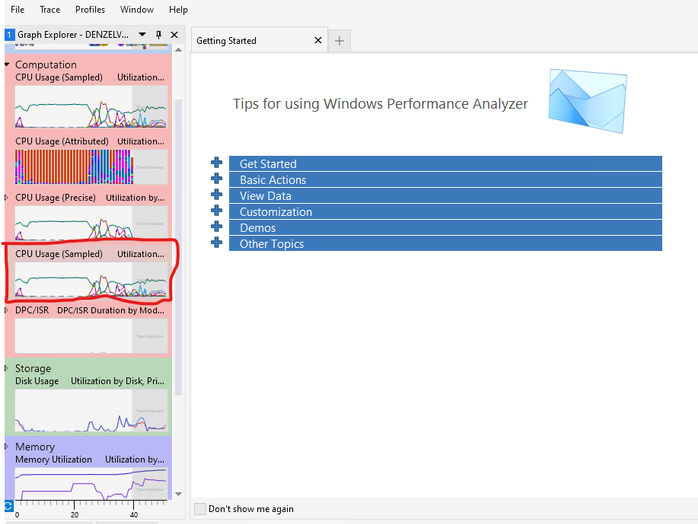Click the Graph Explorer scroll up arrow
Image resolution: width=698 pixels, height=524 pixels.
coord(179,50)
